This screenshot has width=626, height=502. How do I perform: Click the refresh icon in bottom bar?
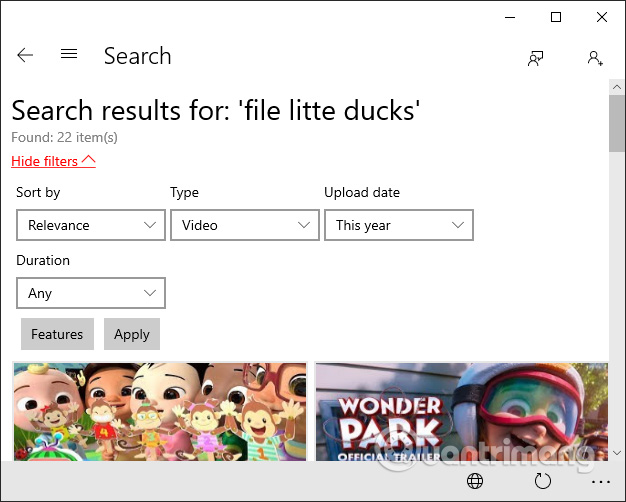point(543,481)
